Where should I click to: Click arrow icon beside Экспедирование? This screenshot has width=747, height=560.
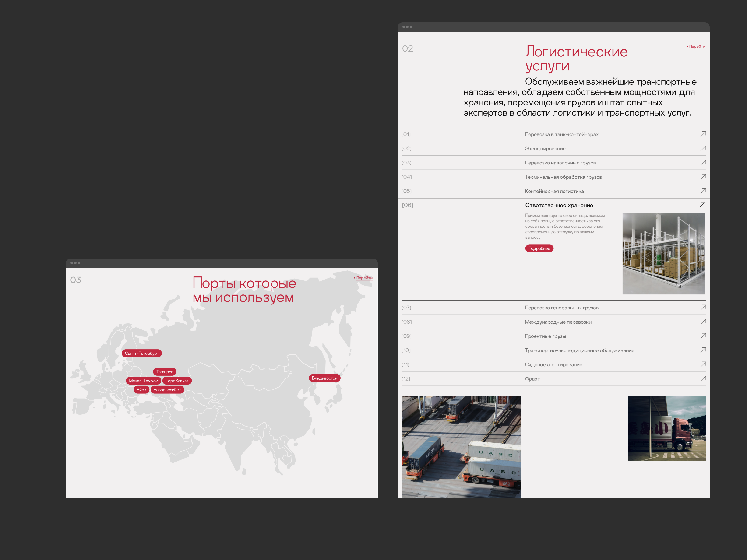[703, 148]
